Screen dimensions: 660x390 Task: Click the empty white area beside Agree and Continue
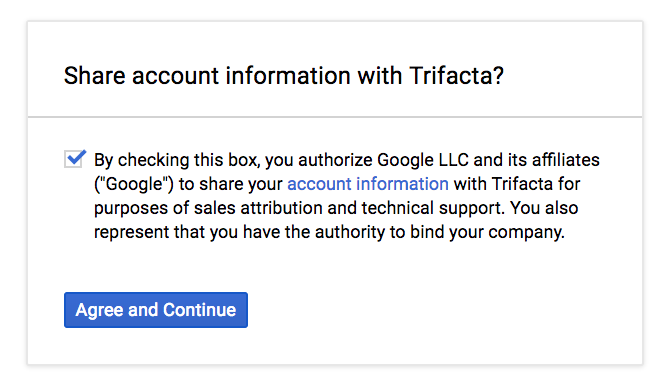tap(442, 310)
